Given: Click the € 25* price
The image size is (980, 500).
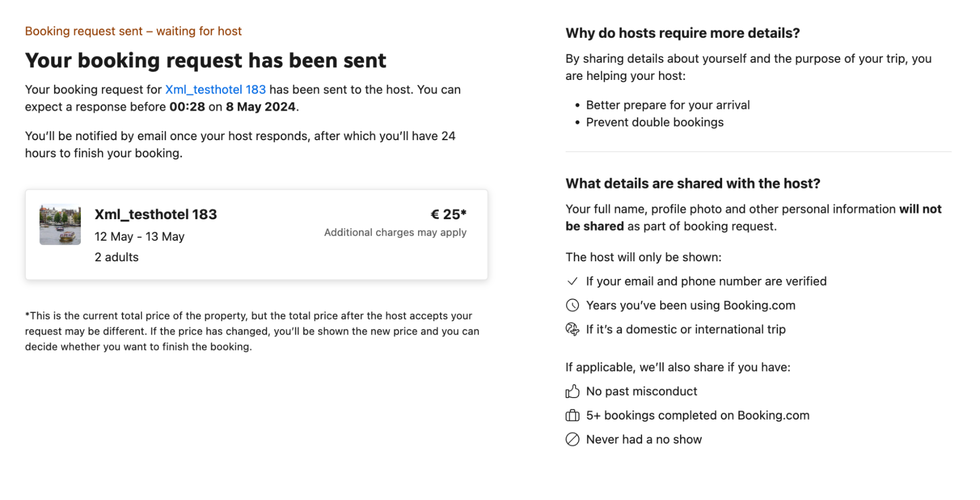Looking at the screenshot, I should click(448, 214).
